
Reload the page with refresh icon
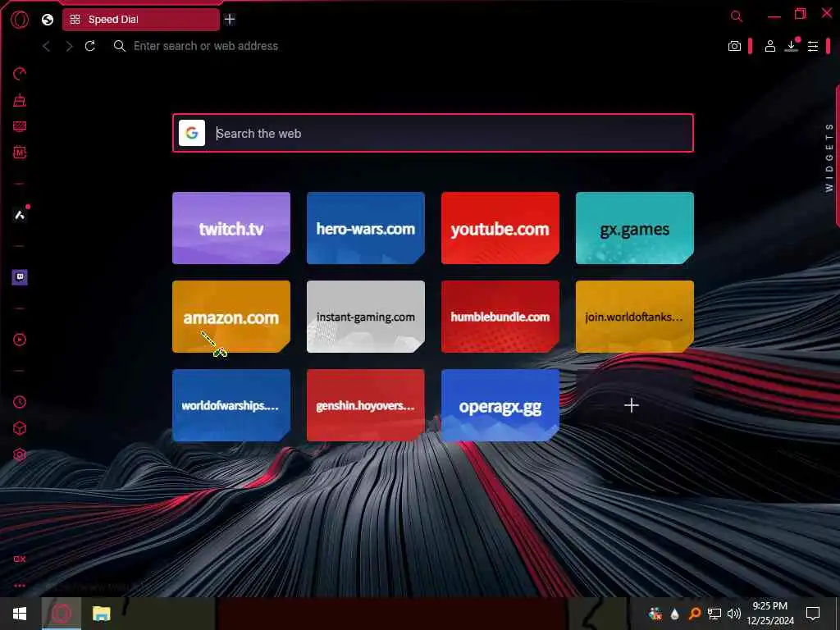(90, 46)
